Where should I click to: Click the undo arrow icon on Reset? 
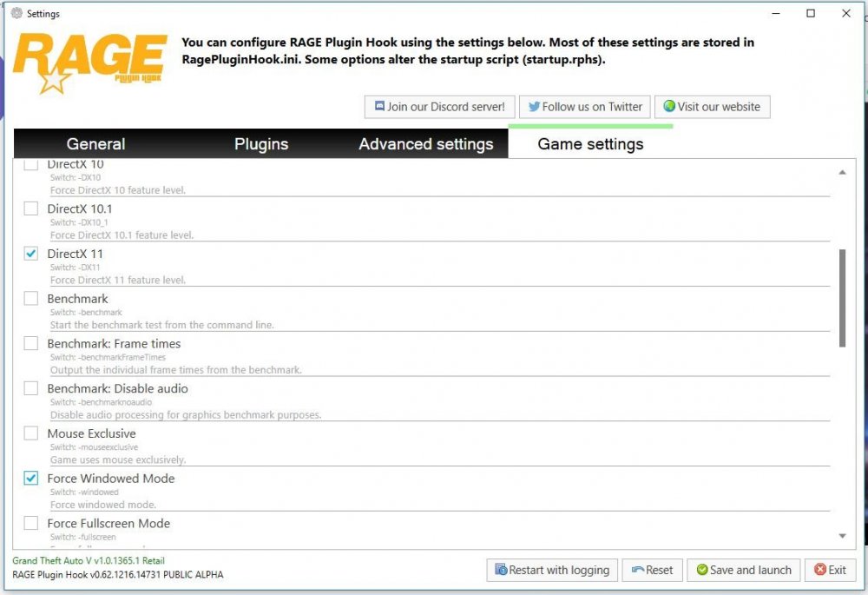coord(637,570)
